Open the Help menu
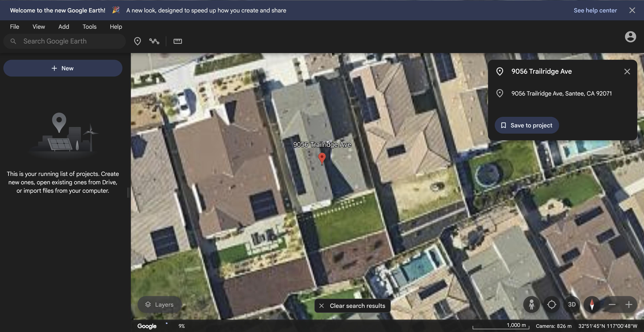The image size is (644, 332). [x=116, y=27]
